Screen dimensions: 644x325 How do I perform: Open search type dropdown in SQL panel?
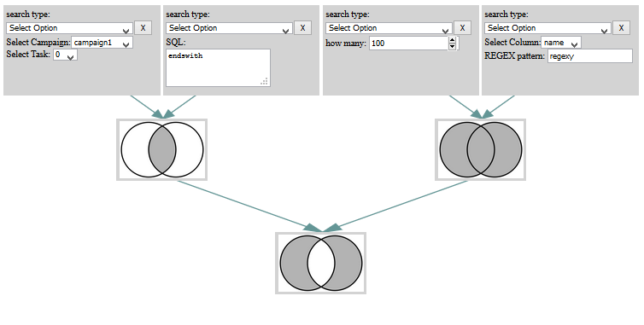click(229, 28)
